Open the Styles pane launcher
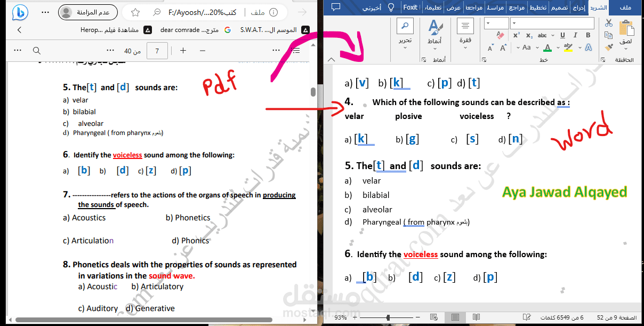 tap(424, 60)
